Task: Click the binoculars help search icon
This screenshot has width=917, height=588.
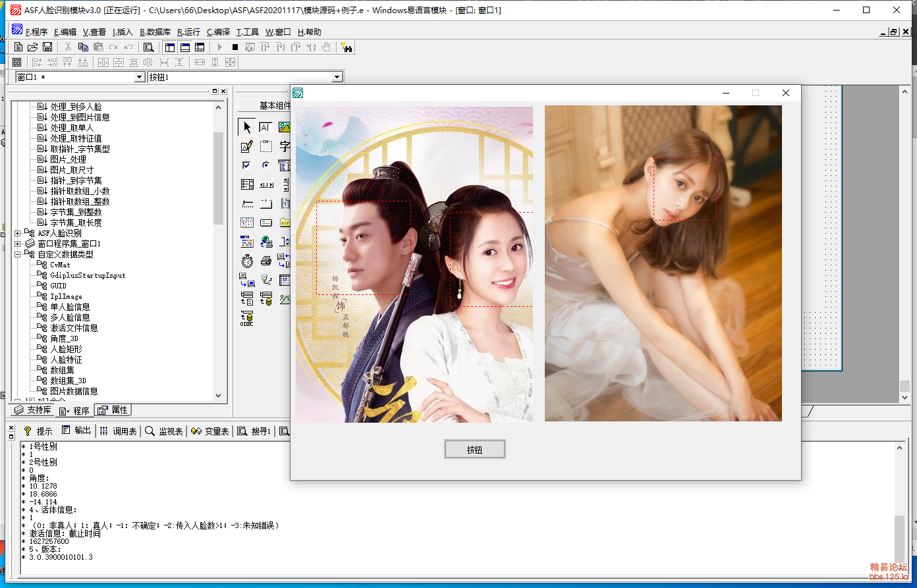Action: coord(347,47)
